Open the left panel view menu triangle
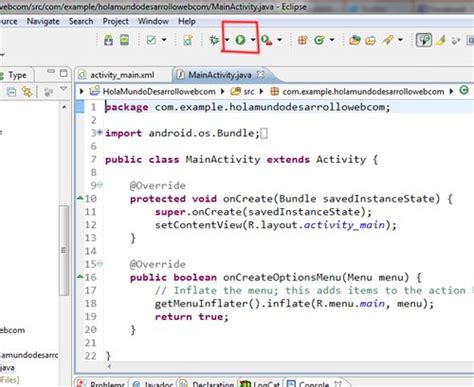 coord(63,89)
